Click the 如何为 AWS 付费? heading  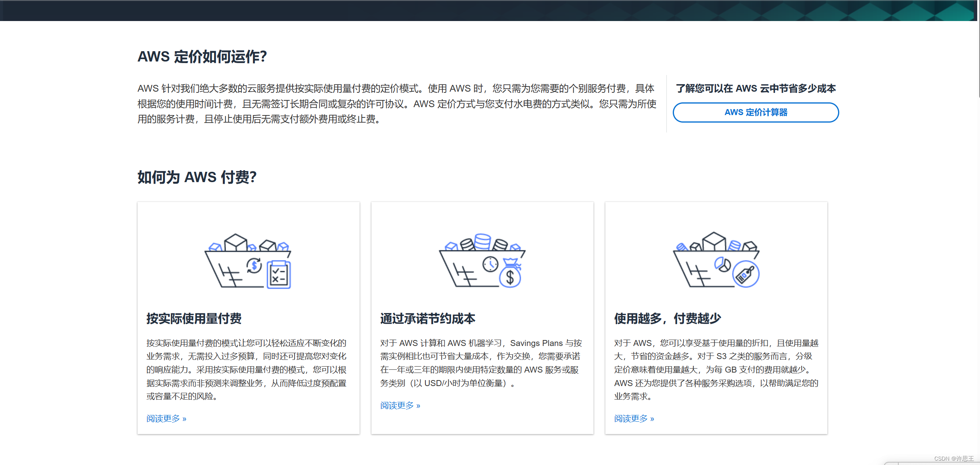pos(197,177)
